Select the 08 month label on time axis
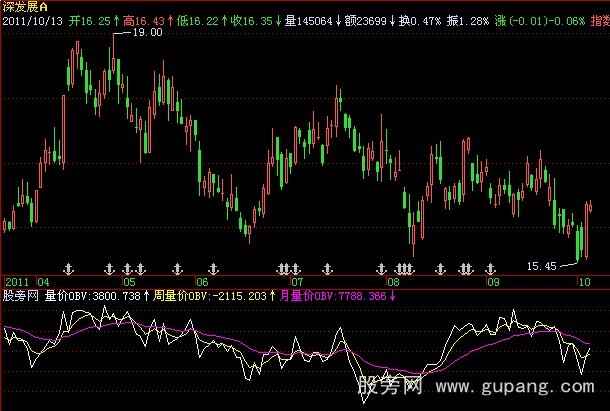Viewport: 610px width, 411px height. pos(395,282)
